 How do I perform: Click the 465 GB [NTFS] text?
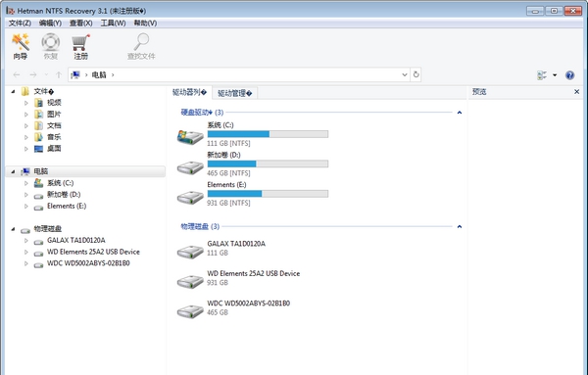[x=228, y=173]
